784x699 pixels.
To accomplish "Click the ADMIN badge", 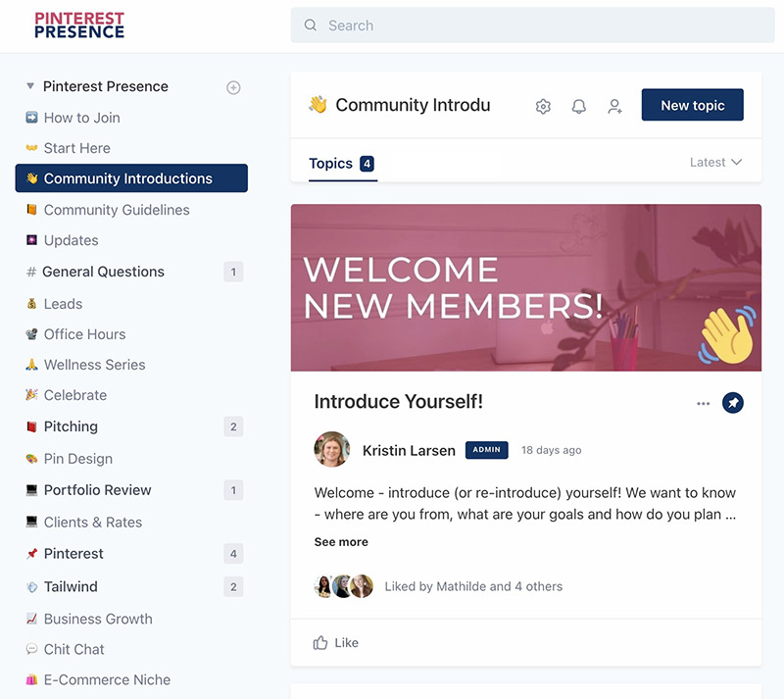I will tap(486, 450).
